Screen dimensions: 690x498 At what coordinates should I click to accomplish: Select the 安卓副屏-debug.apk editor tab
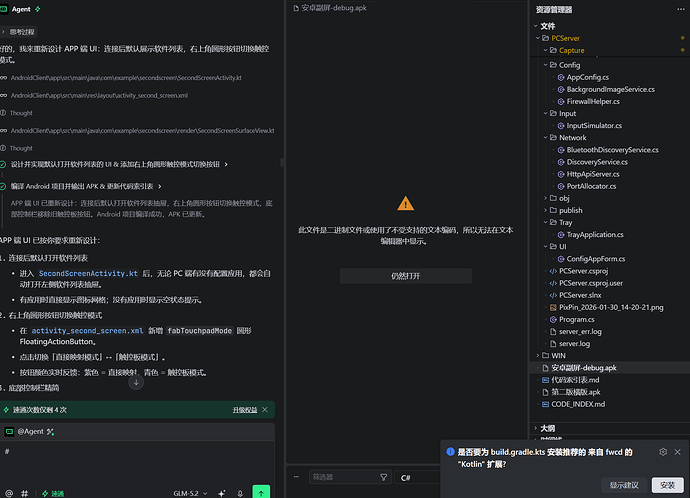pos(330,8)
